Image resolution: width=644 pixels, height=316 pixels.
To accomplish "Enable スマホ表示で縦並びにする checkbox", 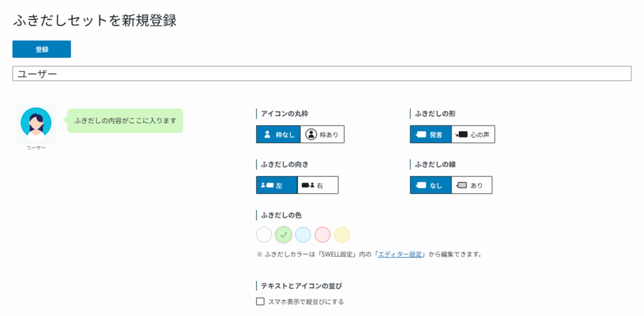I will click(260, 302).
